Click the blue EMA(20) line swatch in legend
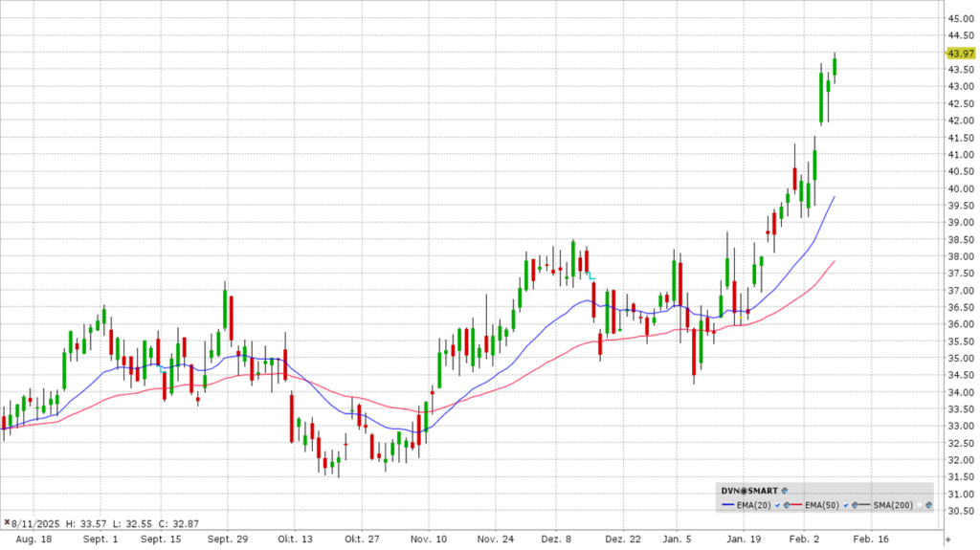The image size is (980, 550). 729,504
